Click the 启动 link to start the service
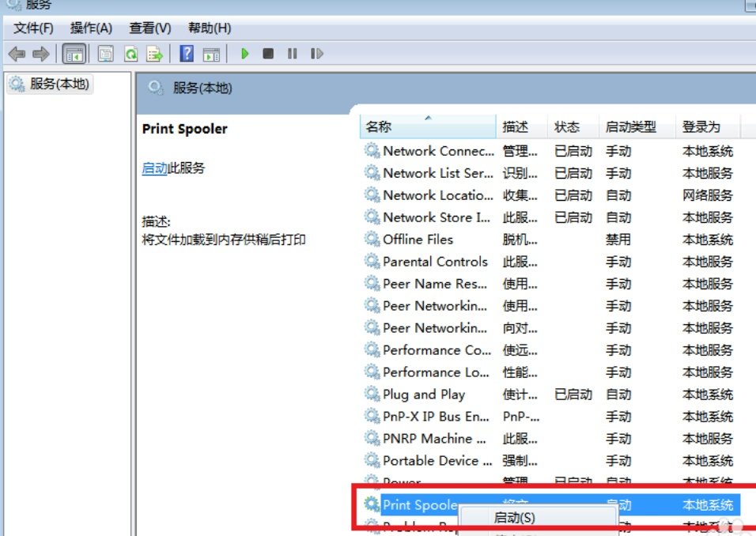The width and height of the screenshot is (756, 536). (154, 168)
